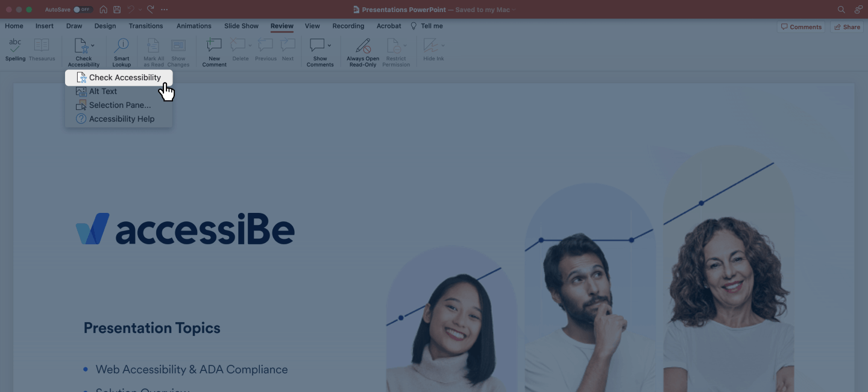Open Selection Pane from the menu
Image resolution: width=868 pixels, height=392 pixels.
120,105
